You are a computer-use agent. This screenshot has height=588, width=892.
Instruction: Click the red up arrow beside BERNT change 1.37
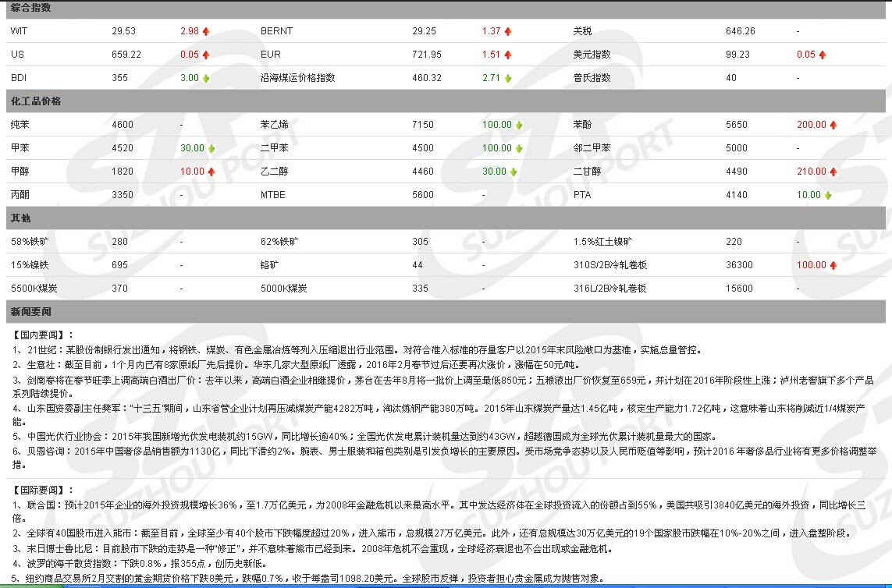(x=508, y=31)
